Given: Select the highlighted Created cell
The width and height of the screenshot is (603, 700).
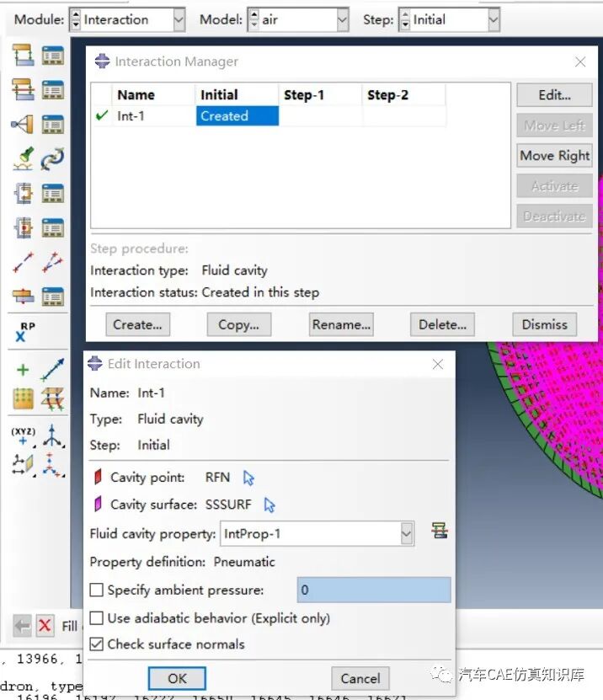Looking at the screenshot, I should (x=237, y=116).
